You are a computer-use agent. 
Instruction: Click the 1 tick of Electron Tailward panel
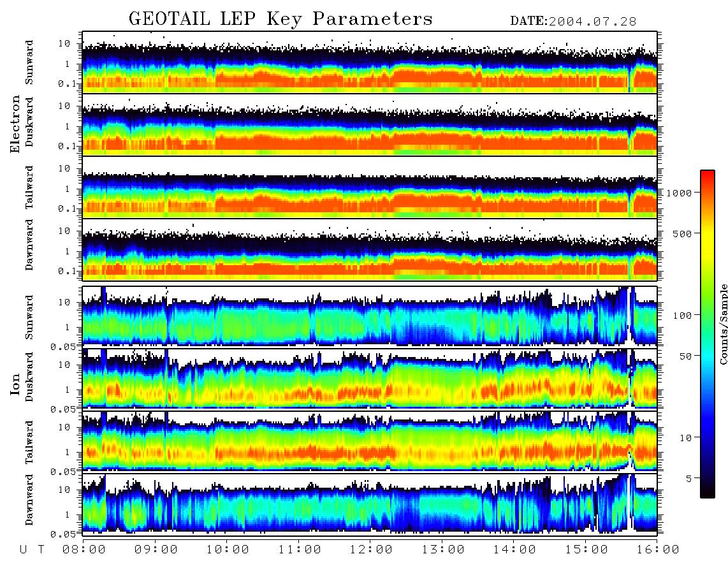click(x=67, y=189)
